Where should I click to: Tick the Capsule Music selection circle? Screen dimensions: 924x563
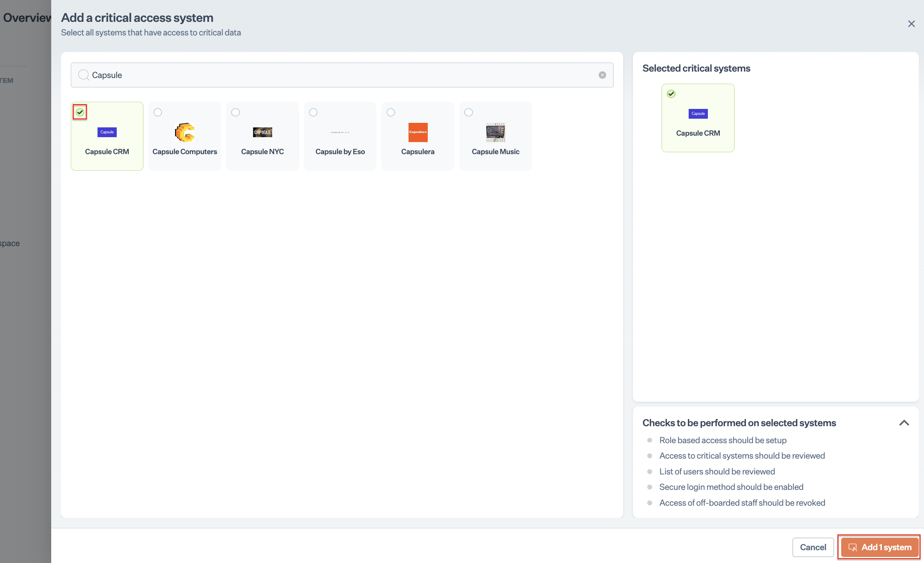(468, 112)
